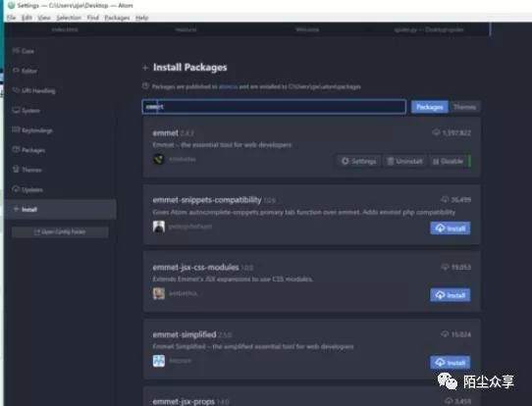Select the Editor settings section
This screenshot has height=406, width=532.
pos(29,71)
